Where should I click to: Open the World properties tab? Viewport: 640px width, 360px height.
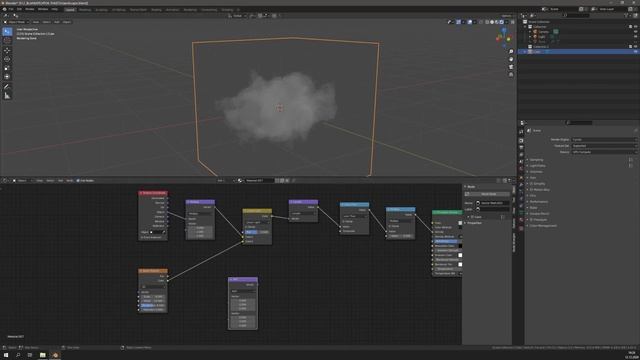click(521, 169)
